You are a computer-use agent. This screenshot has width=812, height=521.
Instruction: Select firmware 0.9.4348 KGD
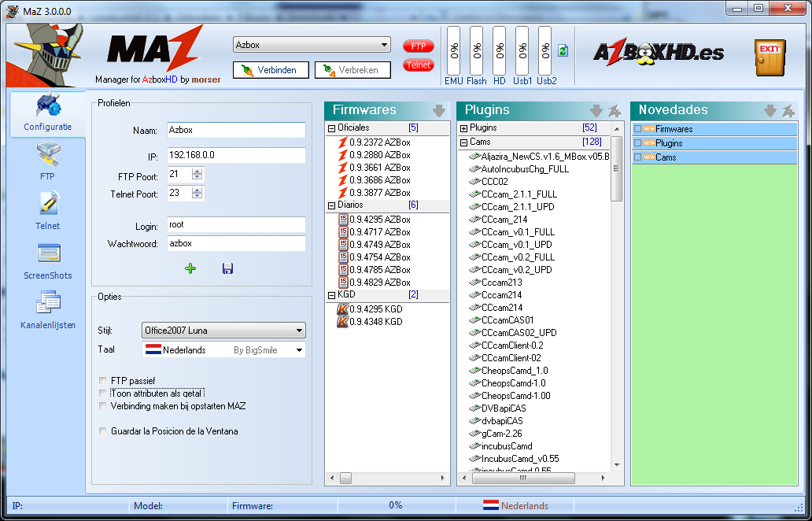370,322
